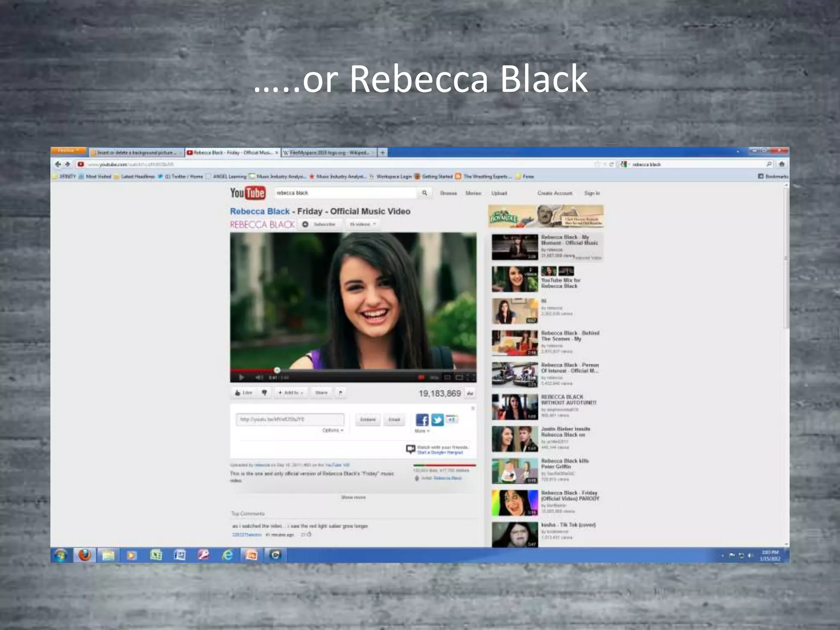Click the Email button
Image resolution: width=840 pixels, height=630 pixels.
point(394,420)
